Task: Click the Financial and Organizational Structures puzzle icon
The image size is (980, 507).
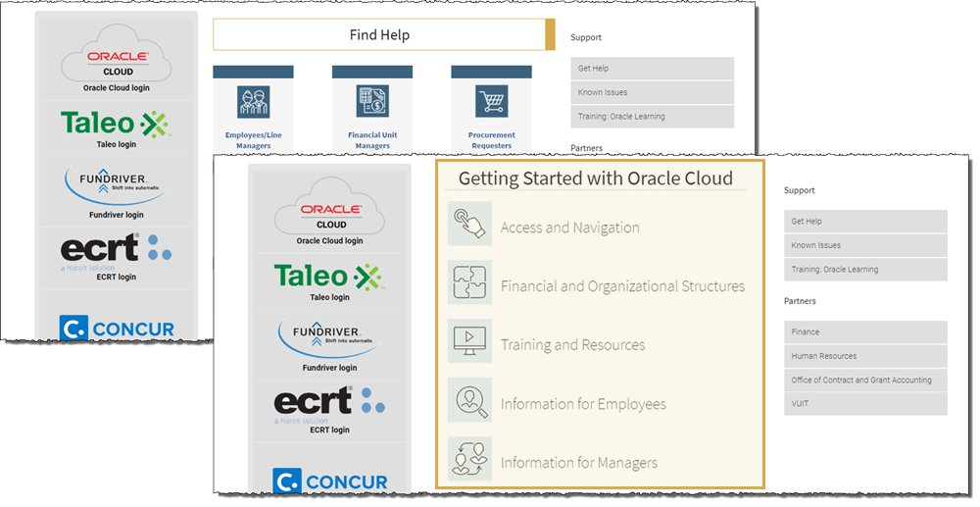Action: coord(469,283)
